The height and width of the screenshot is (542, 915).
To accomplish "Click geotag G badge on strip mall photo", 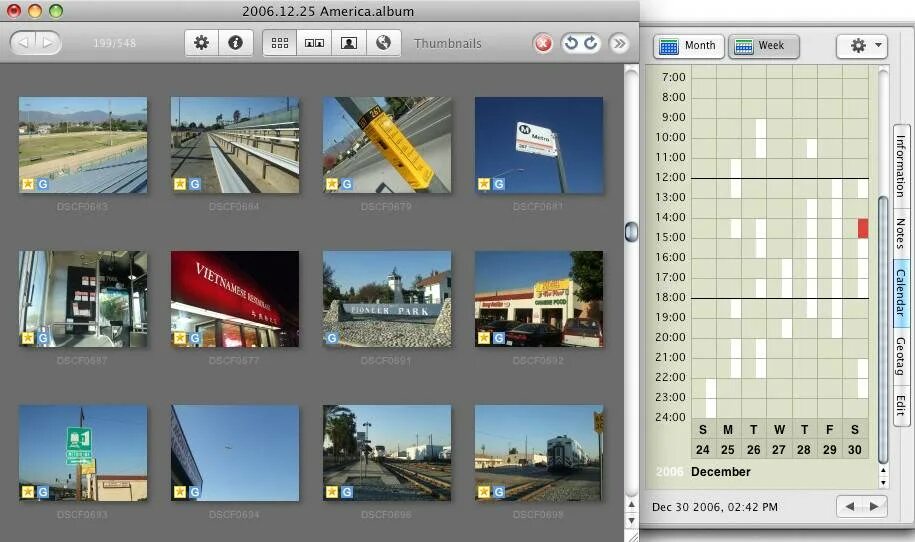I will click(x=499, y=338).
